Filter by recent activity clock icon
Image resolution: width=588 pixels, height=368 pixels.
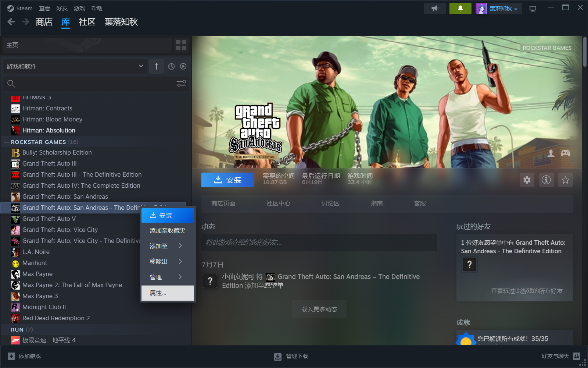coord(171,66)
